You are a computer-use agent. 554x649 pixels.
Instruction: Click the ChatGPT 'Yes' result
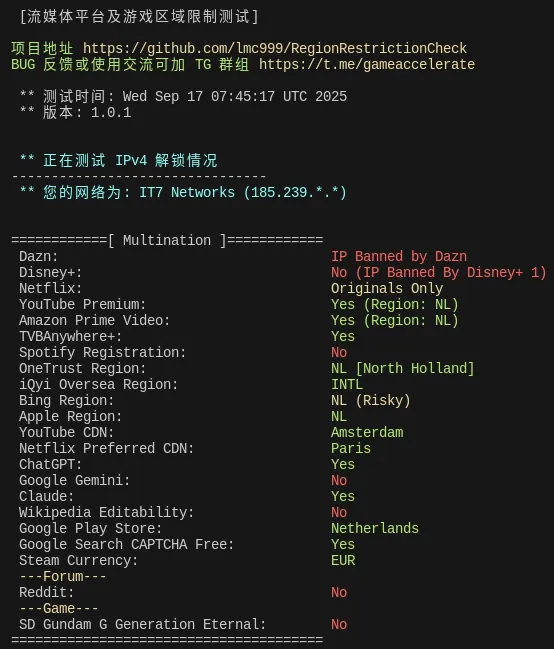point(343,464)
